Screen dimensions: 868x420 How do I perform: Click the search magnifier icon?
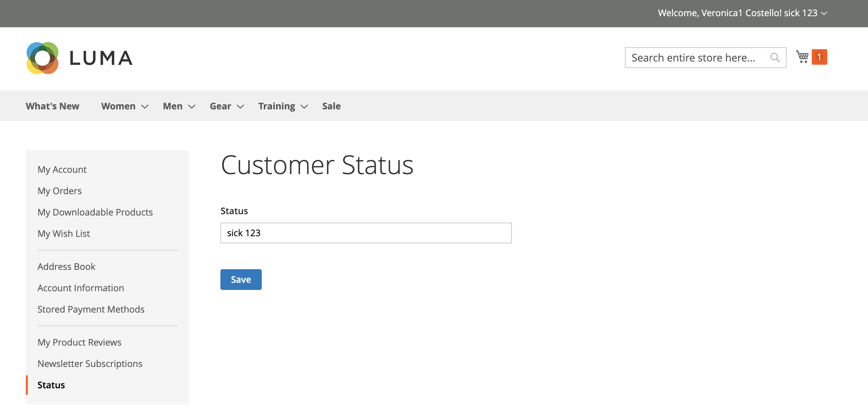pyautogui.click(x=775, y=57)
